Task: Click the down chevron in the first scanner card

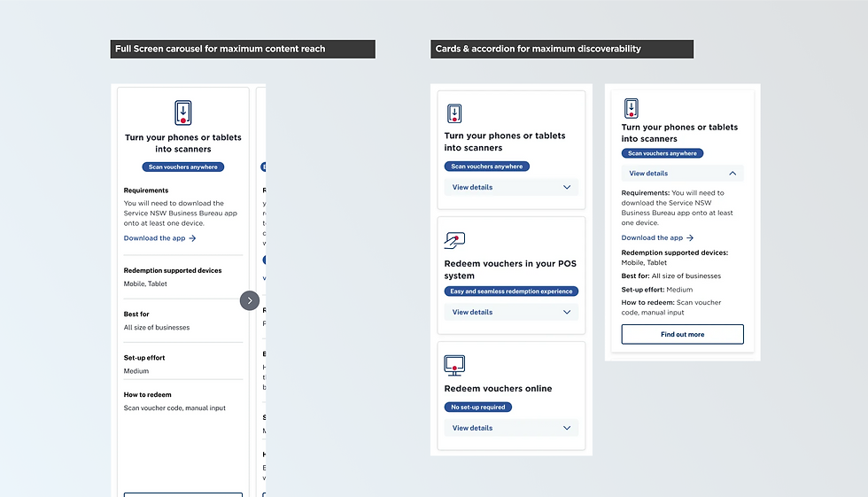Action: click(x=567, y=187)
